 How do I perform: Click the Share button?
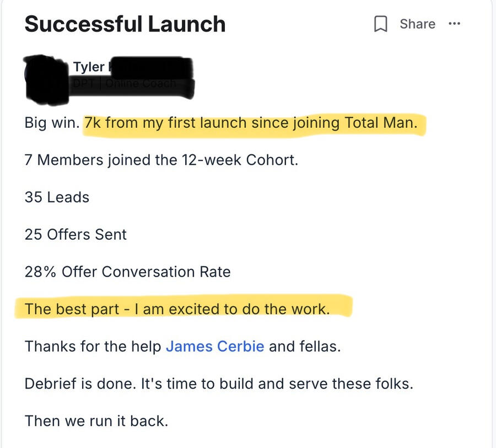[417, 24]
